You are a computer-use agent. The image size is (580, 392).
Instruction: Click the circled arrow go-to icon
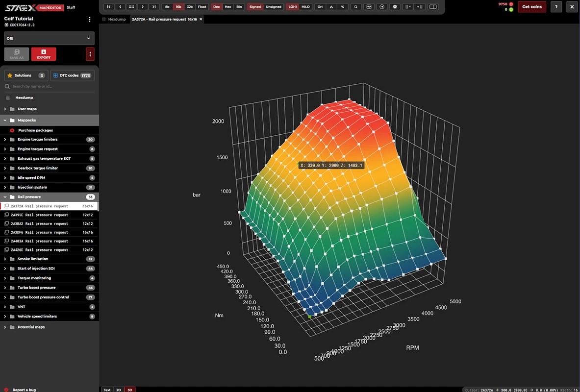[382, 7]
